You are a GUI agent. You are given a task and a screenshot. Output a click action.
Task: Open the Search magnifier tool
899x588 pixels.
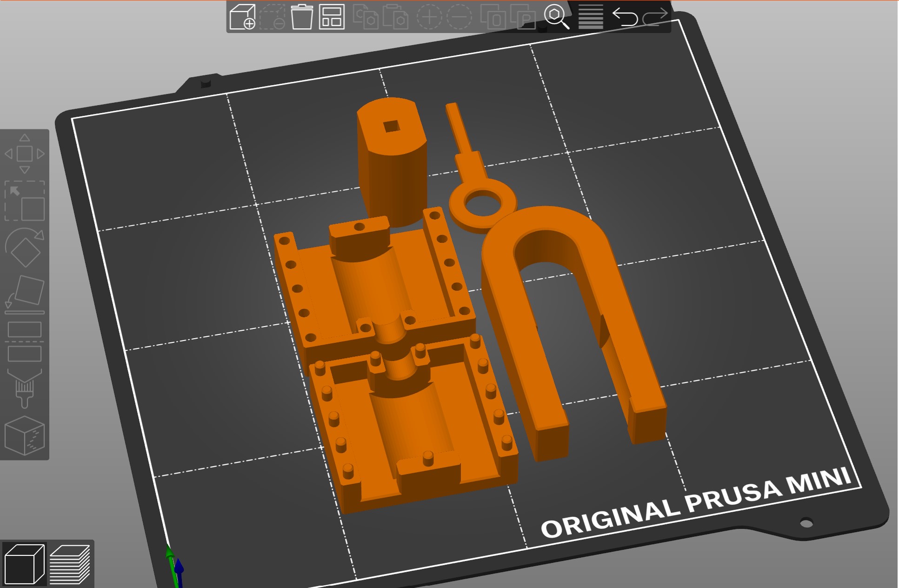(x=557, y=17)
